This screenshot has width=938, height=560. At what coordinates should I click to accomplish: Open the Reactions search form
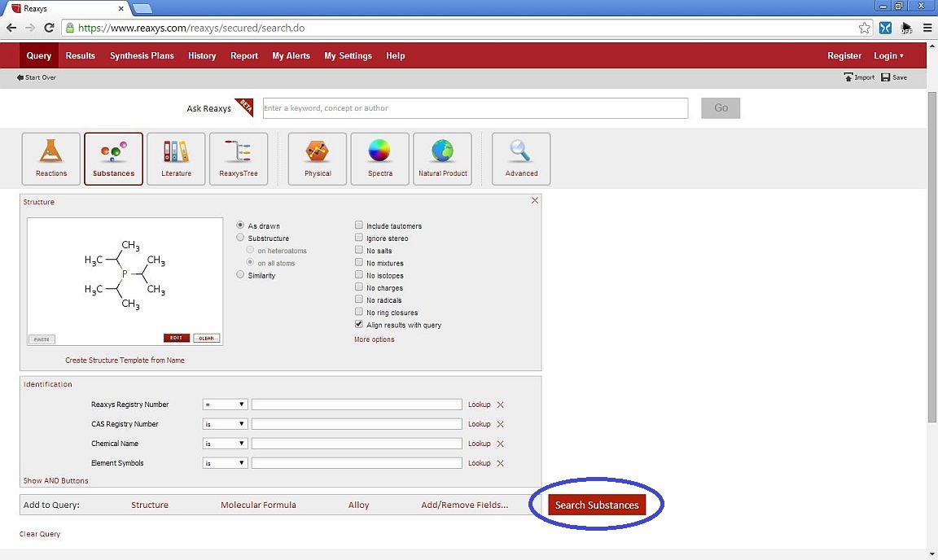[x=50, y=159]
